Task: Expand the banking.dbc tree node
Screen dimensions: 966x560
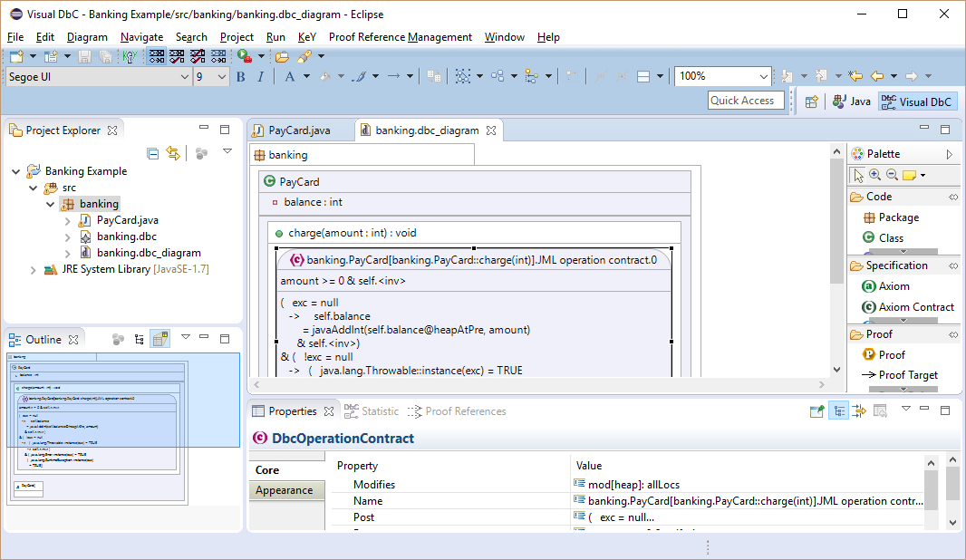Action: coord(68,237)
